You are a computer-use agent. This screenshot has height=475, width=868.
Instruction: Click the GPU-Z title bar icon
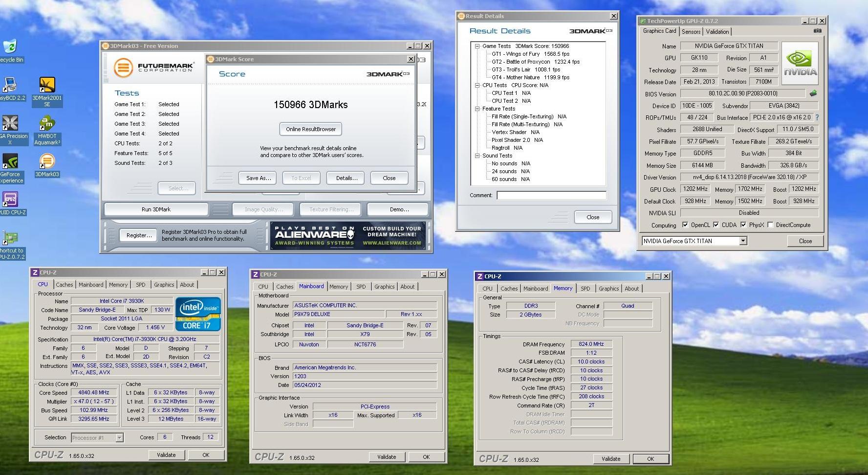tap(642, 21)
